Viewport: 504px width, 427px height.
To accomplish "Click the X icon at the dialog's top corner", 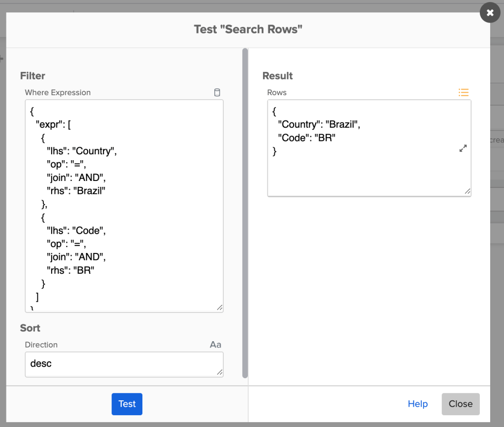I will pyautogui.click(x=490, y=12).
